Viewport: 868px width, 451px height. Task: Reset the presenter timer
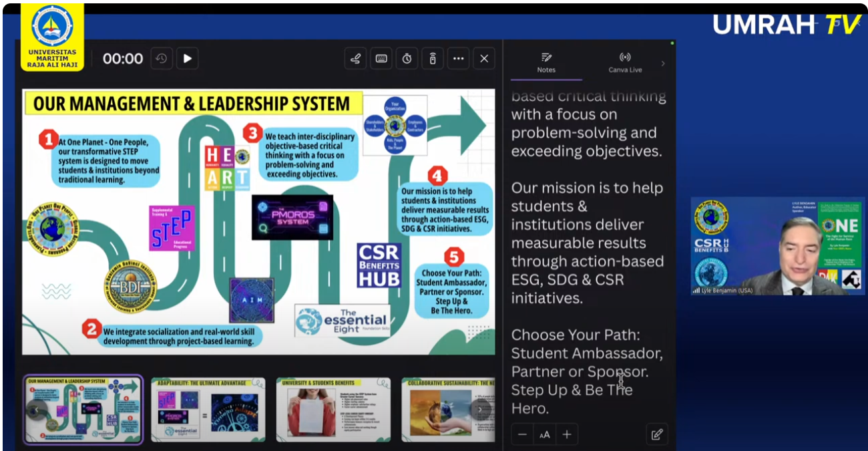point(161,59)
